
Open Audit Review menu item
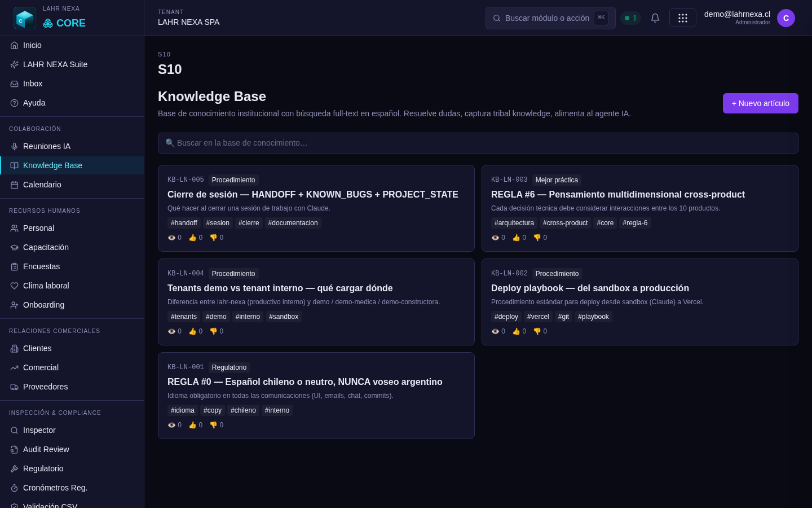point(72,449)
